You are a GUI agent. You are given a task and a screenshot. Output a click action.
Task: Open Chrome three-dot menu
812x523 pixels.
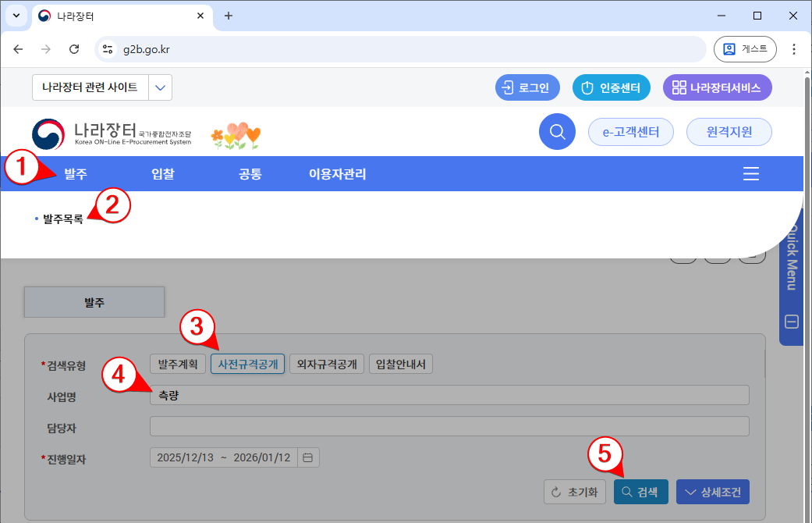(x=794, y=49)
